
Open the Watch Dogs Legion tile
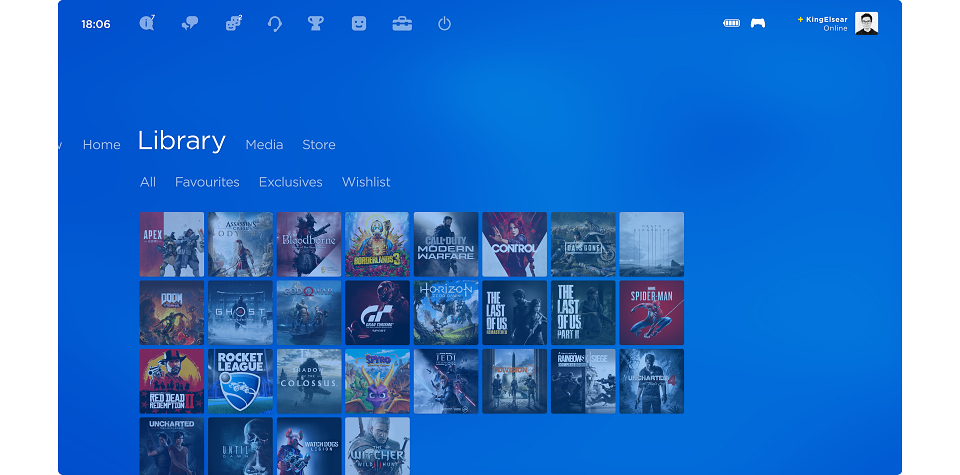click(x=309, y=446)
